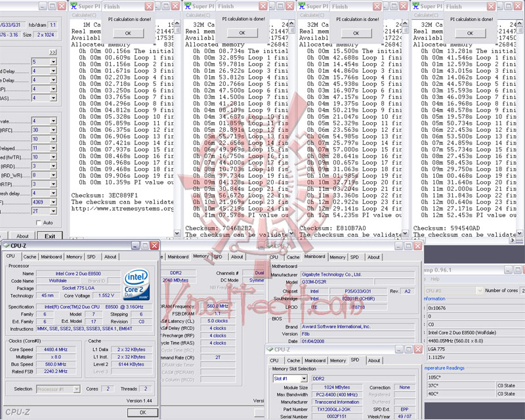Click the Core Speed value 4480.4 MHz
The image size is (525, 420).
pyautogui.click(x=56, y=350)
